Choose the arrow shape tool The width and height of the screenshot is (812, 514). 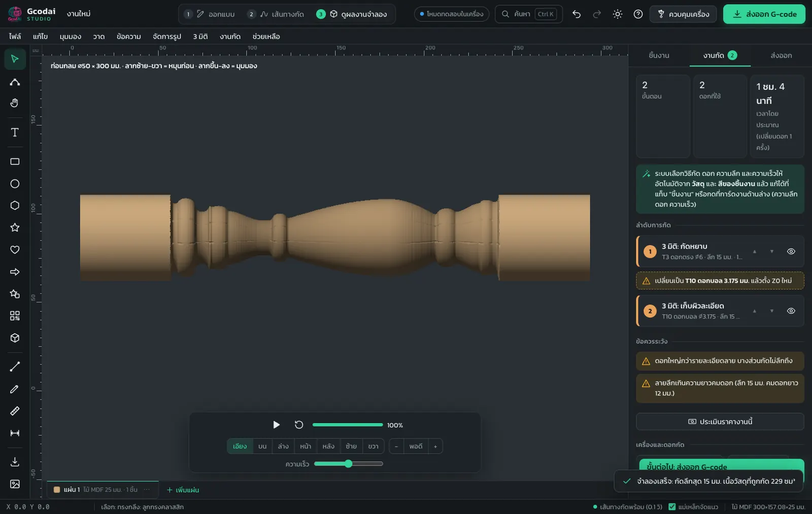[15, 272]
